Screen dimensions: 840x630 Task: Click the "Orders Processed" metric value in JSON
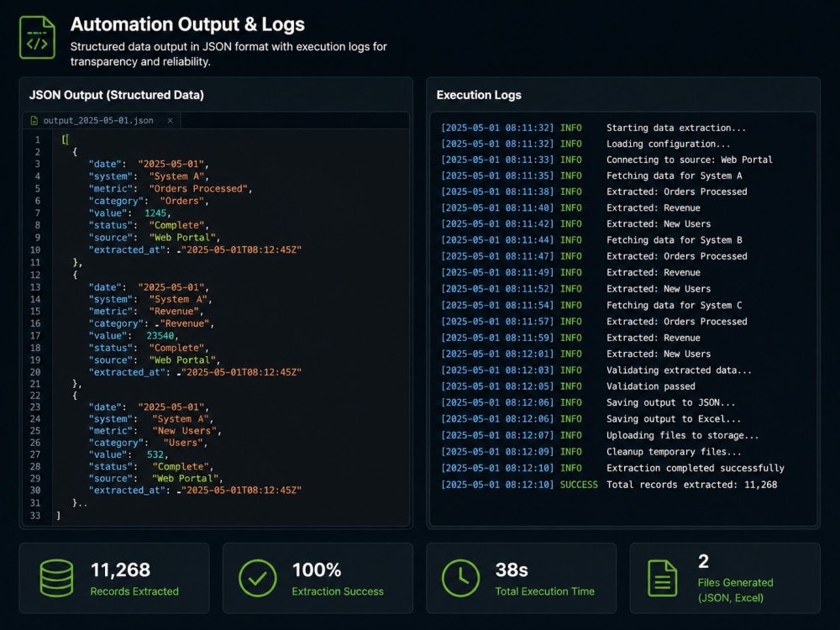pyautogui.click(x=197, y=188)
